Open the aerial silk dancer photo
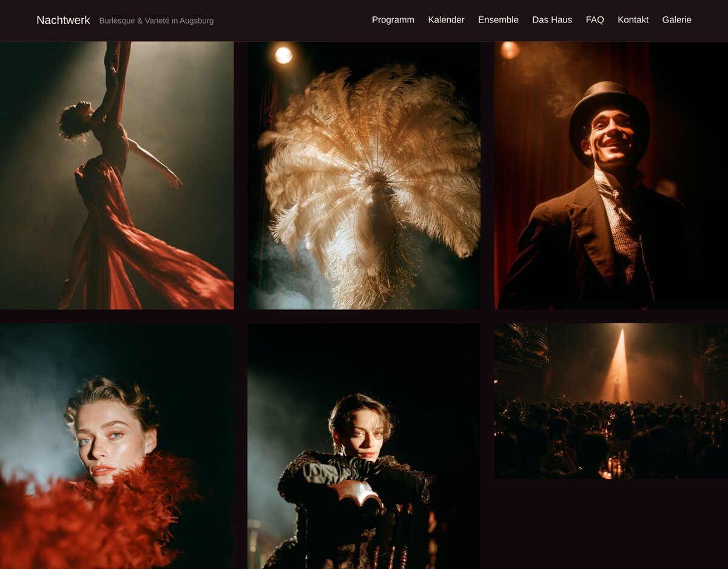This screenshot has height=569, width=728. (x=116, y=175)
